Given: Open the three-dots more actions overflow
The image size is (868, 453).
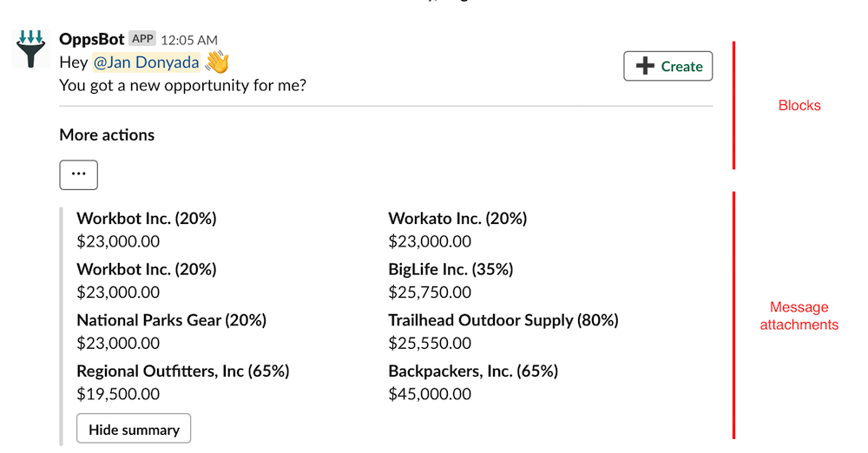Looking at the screenshot, I should 79,174.
